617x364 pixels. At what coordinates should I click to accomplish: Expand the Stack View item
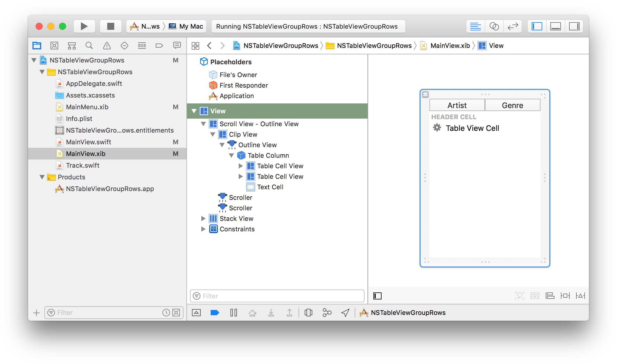click(x=203, y=219)
